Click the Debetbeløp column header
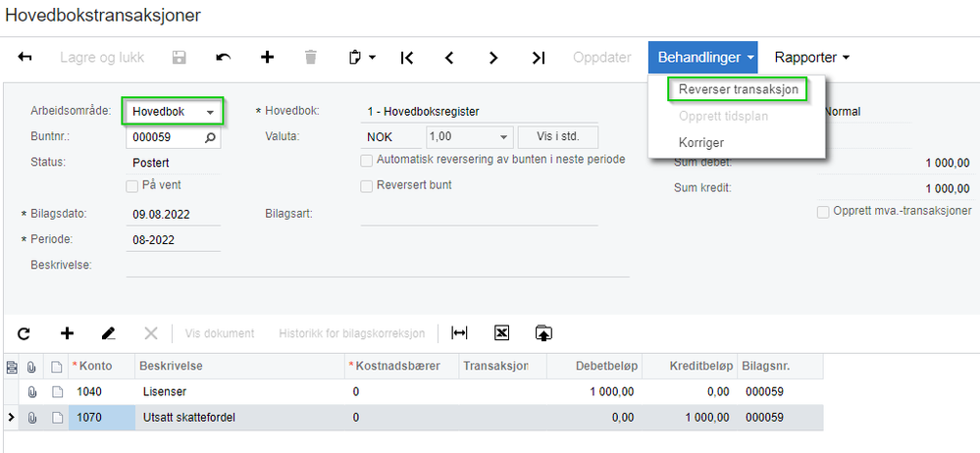Image resolution: width=980 pixels, height=453 pixels. (x=594, y=366)
